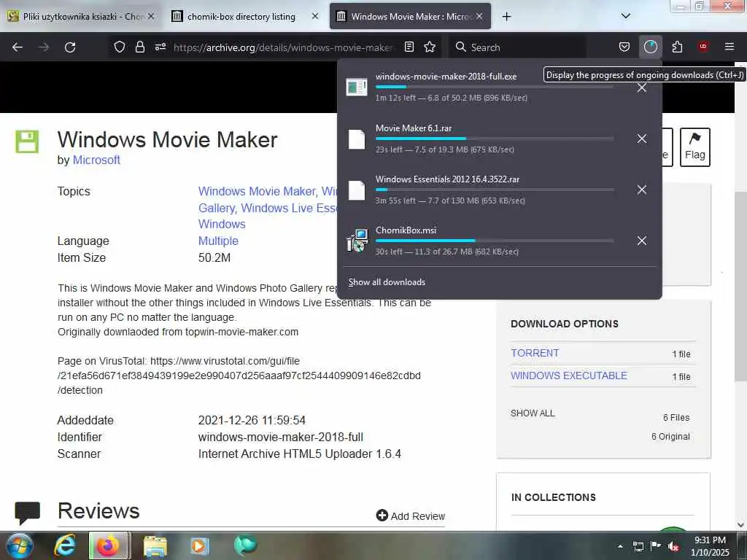Click muted volume tray icon
The image size is (747, 560).
pyautogui.click(x=673, y=546)
